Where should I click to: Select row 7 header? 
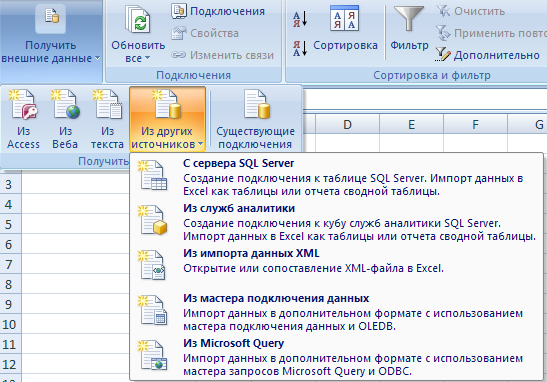click(10, 264)
